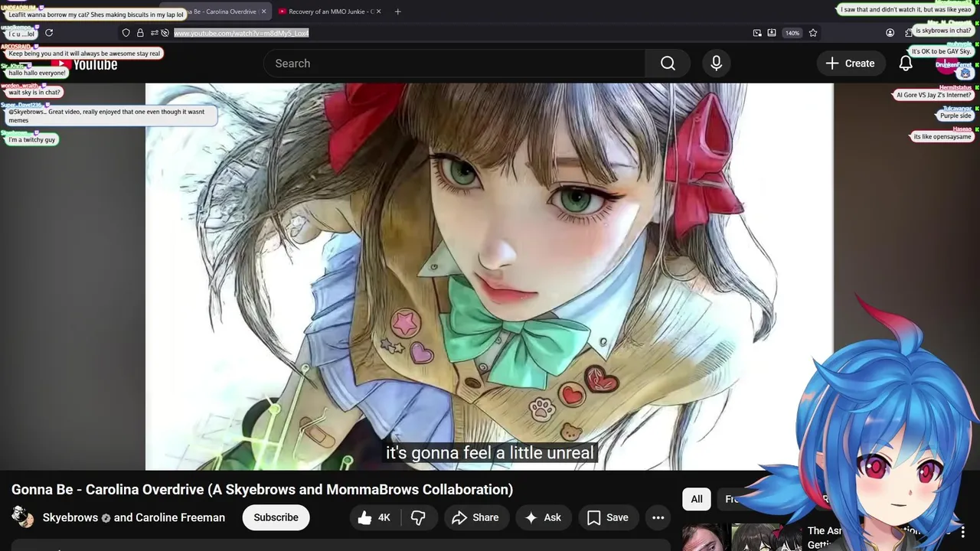Screen dimensions: 980x551
Task: Start voice search with the microphone icon
Action: pyautogui.click(x=717, y=64)
